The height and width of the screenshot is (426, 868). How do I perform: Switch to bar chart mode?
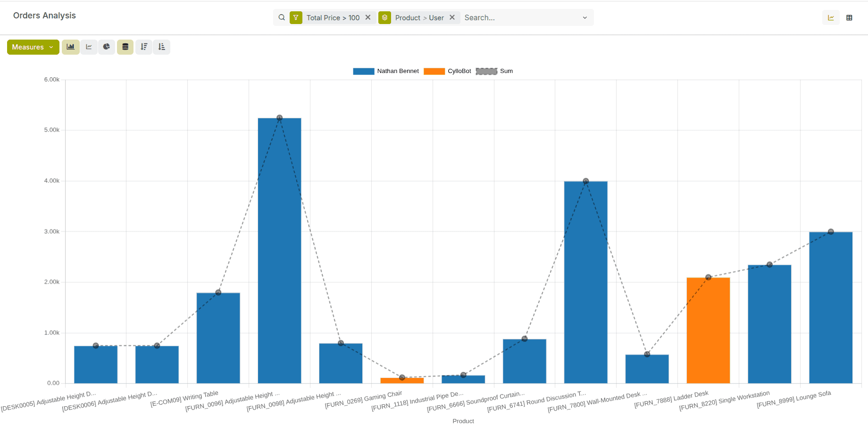(71, 47)
